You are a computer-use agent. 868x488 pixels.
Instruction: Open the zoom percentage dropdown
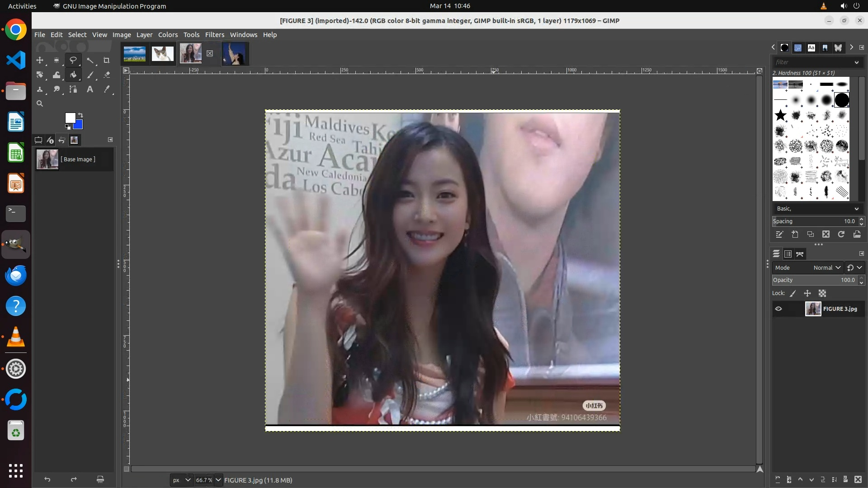point(218,480)
